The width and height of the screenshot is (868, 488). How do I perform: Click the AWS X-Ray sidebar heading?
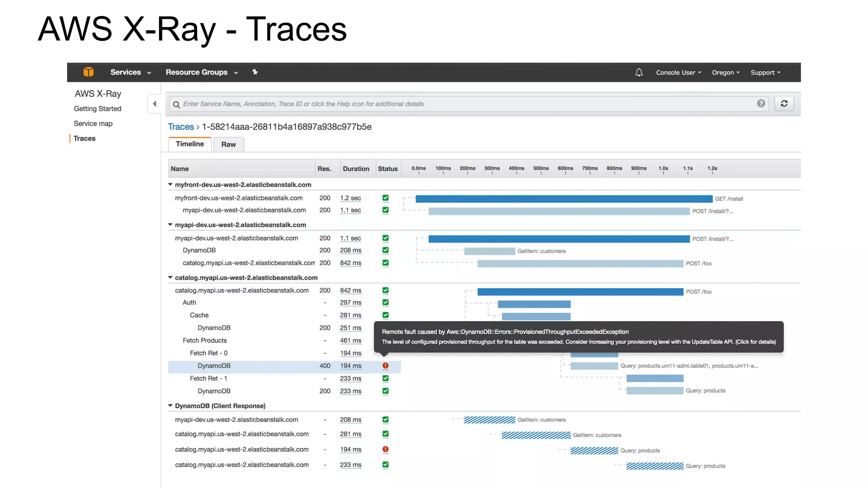tap(98, 94)
